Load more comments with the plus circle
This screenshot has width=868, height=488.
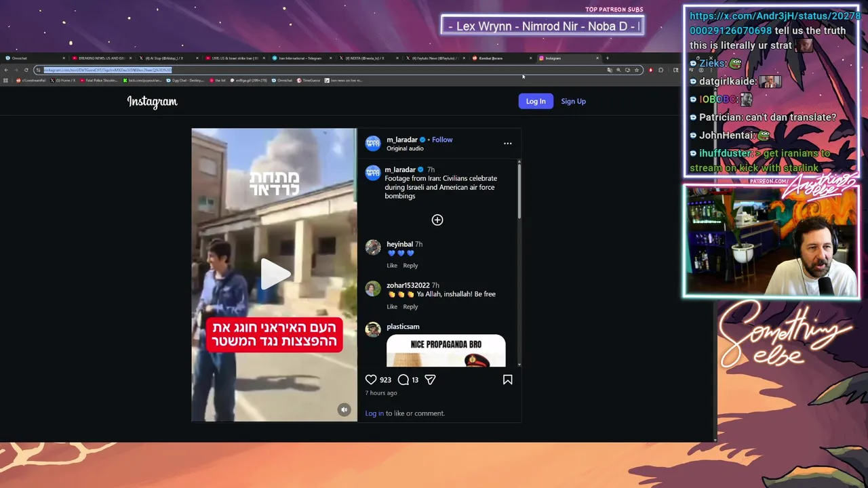(437, 220)
